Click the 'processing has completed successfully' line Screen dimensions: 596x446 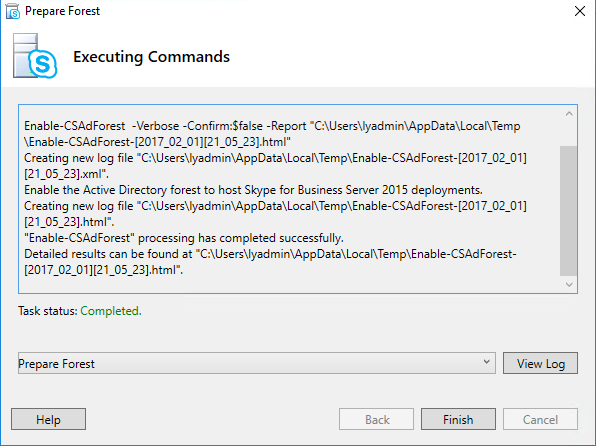click(184, 238)
